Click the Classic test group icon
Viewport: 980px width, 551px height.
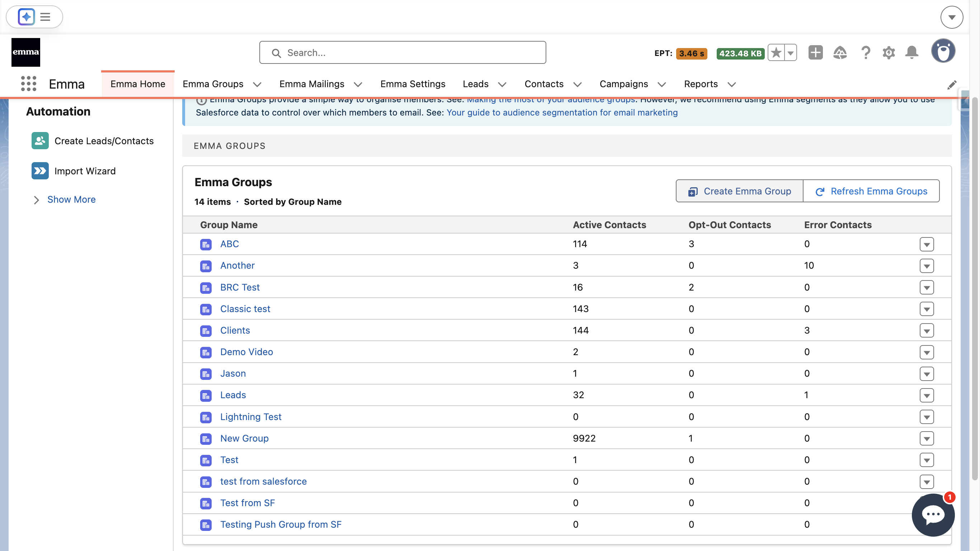[206, 309]
